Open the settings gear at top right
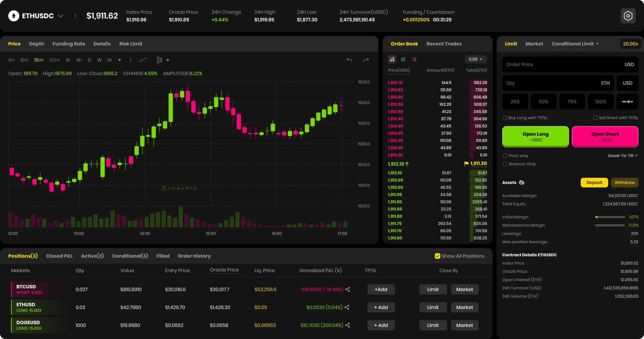 [x=628, y=16]
